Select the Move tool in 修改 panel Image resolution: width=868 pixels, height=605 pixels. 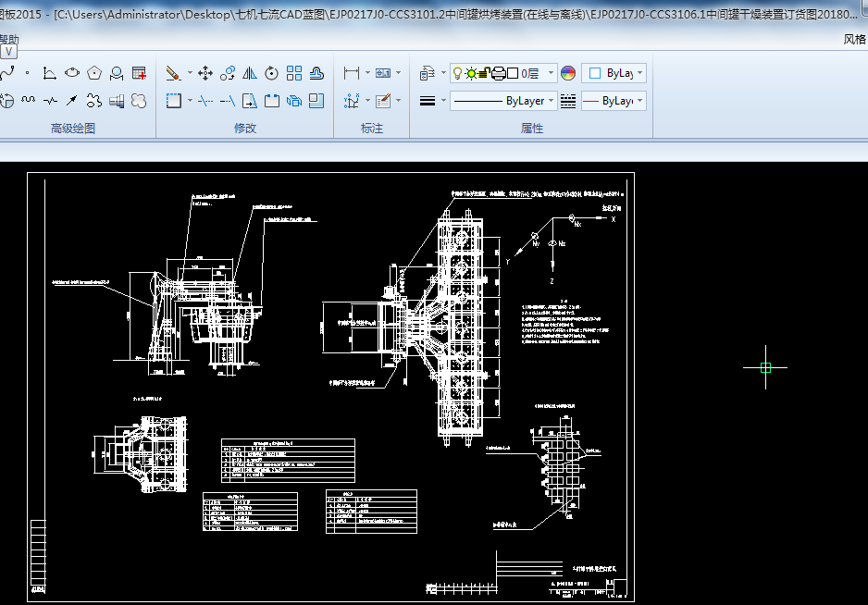coord(205,73)
